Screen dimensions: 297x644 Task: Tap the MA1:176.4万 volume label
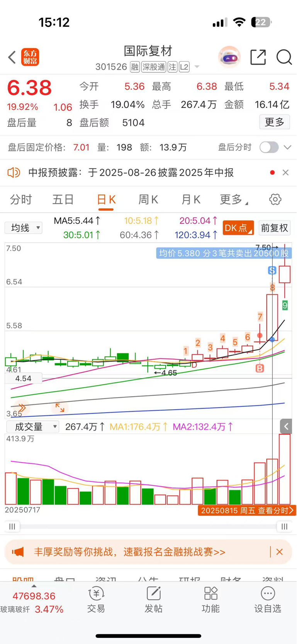pos(139,427)
